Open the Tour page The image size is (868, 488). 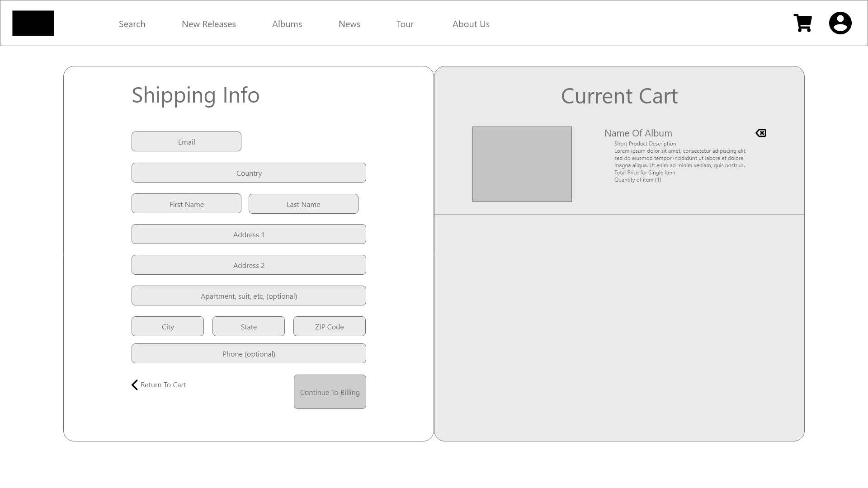click(x=405, y=24)
